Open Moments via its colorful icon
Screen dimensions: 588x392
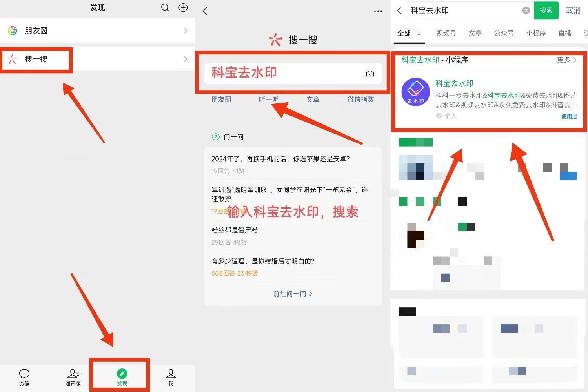point(13,31)
